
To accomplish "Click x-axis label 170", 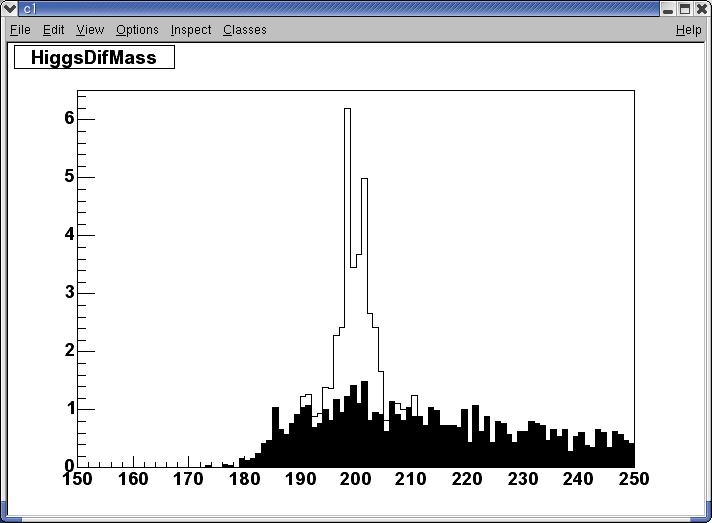I will 188,479.
